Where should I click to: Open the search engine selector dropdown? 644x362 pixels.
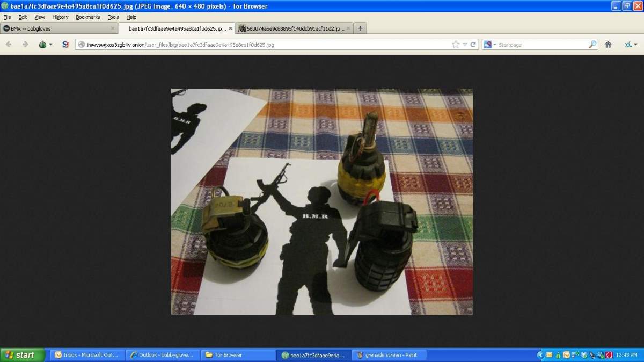pos(489,45)
